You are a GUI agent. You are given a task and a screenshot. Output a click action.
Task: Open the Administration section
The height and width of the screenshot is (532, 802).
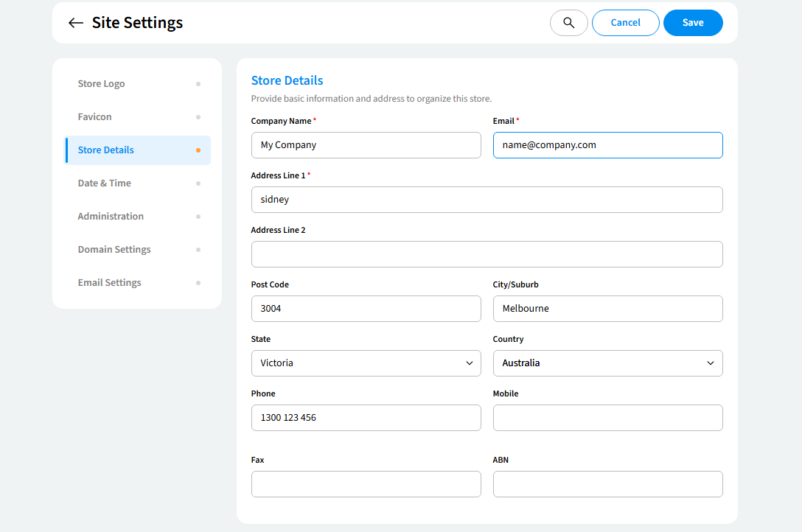click(111, 217)
